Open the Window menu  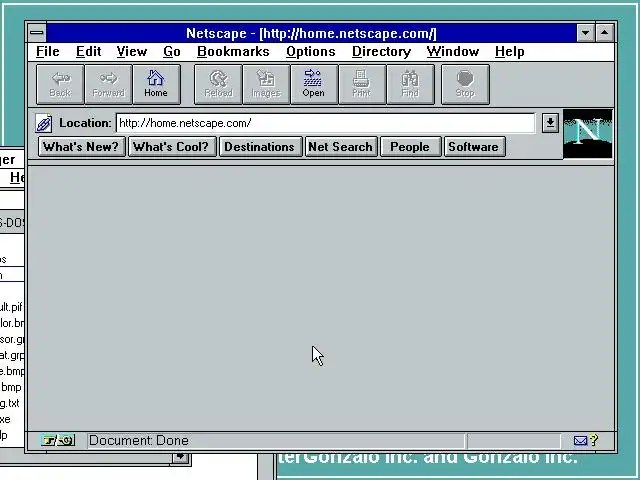[453, 51]
